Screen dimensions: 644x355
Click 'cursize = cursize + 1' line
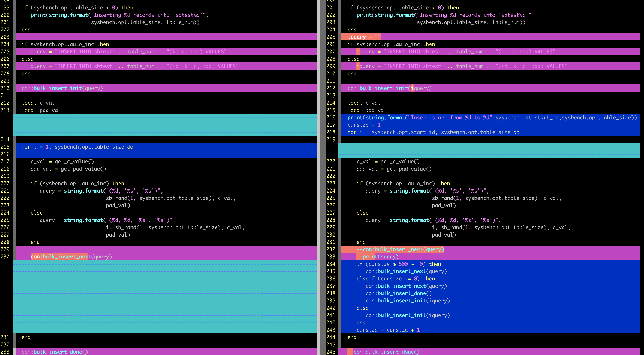click(x=388, y=330)
